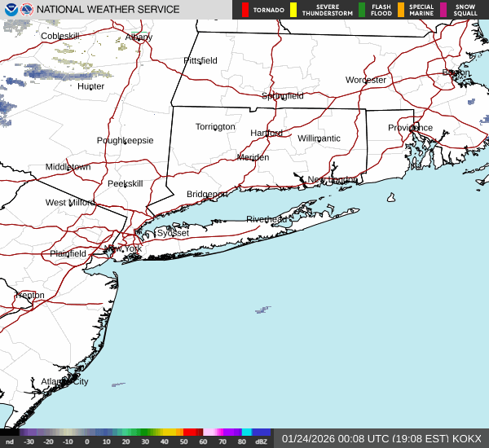This screenshot has width=489, height=448.
Task: Select Riverhead on Long Island
Action: click(x=267, y=220)
